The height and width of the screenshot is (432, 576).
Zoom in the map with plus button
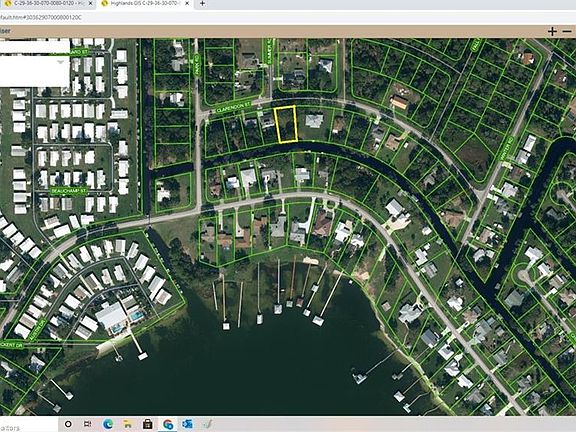click(x=552, y=31)
